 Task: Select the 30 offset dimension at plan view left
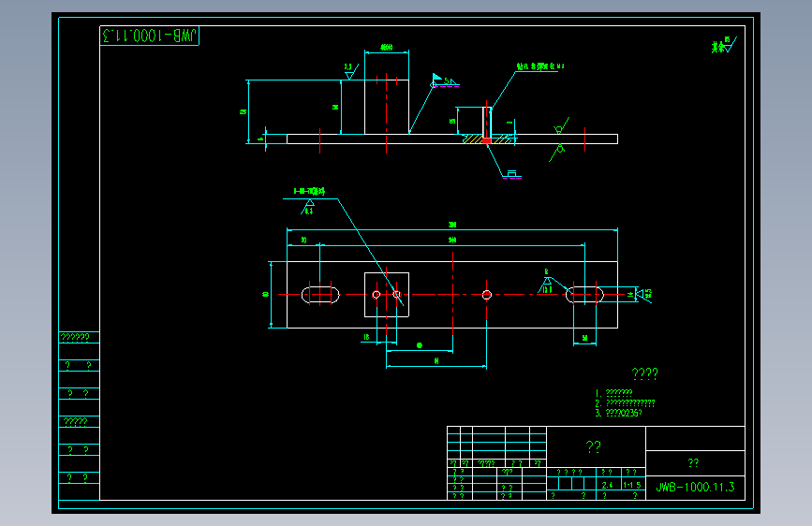(304, 241)
